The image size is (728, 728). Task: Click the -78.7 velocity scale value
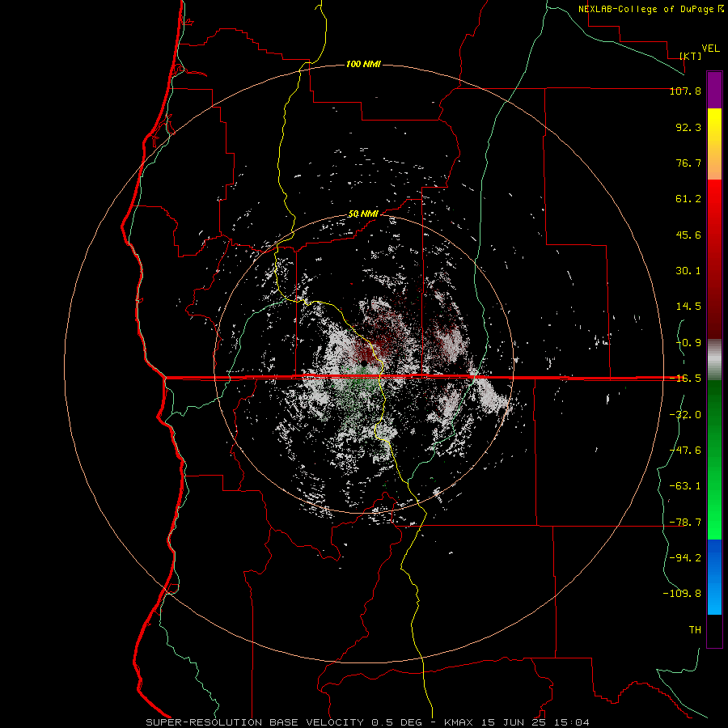tap(685, 523)
